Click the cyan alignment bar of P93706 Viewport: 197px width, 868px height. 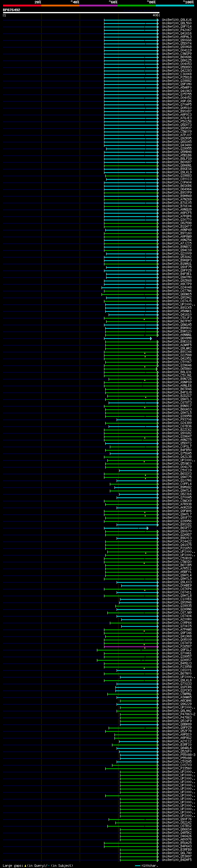137,420
